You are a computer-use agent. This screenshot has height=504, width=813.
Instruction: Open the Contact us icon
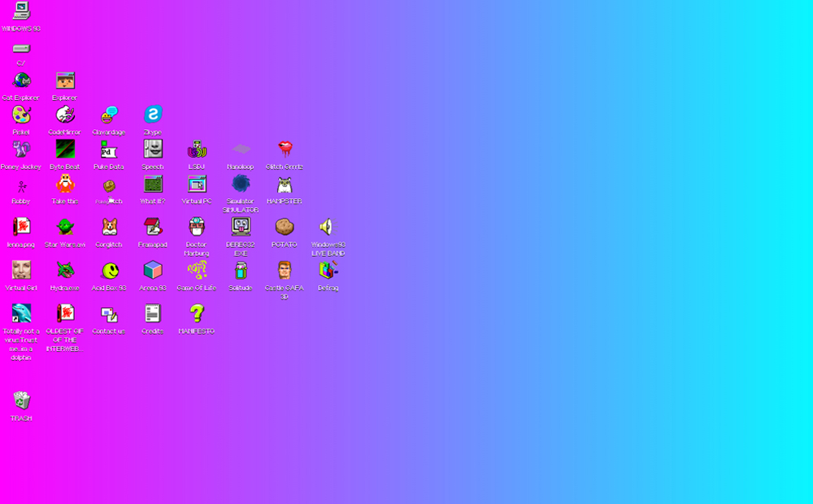pos(109,315)
